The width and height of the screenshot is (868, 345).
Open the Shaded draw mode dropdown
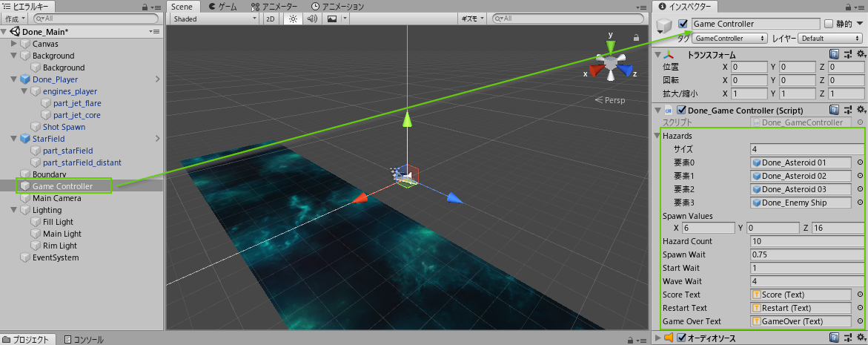[x=214, y=19]
